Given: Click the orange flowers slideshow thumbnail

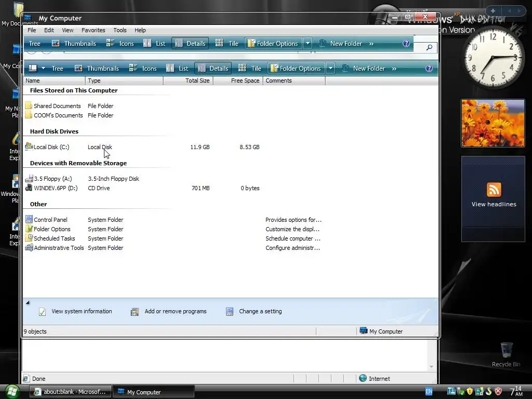Looking at the screenshot, I should (493, 123).
